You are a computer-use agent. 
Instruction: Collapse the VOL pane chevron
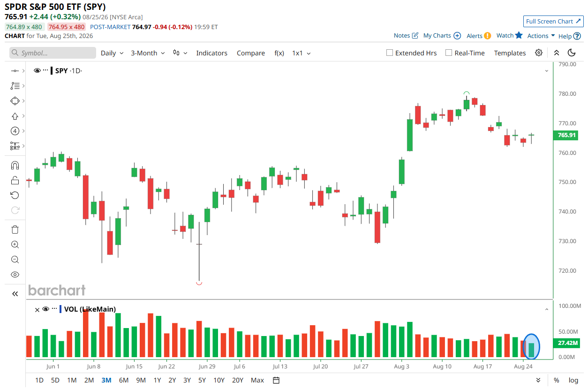(x=547, y=309)
